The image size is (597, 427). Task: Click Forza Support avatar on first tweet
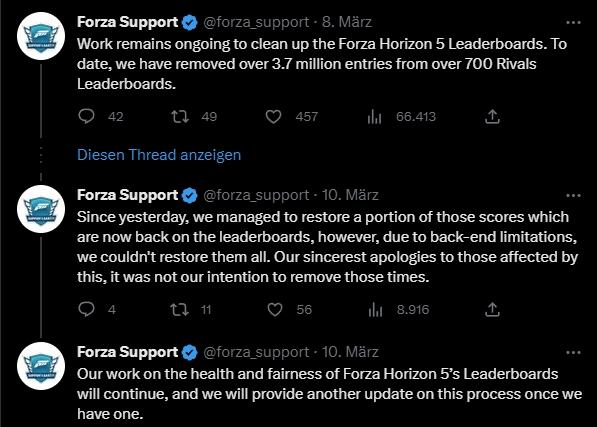[41, 36]
